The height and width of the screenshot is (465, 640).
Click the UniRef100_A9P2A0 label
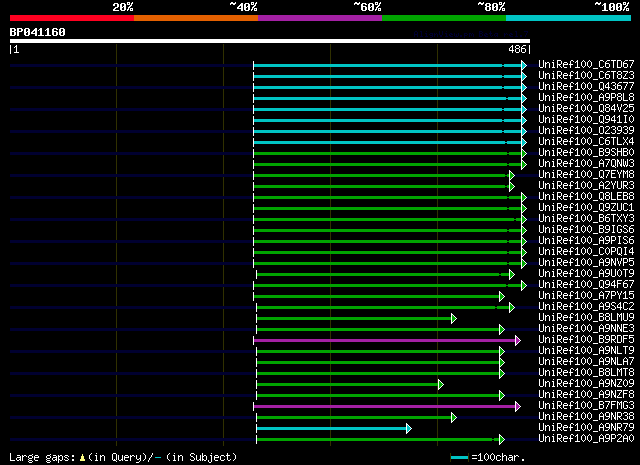pyautogui.click(x=586, y=439)
